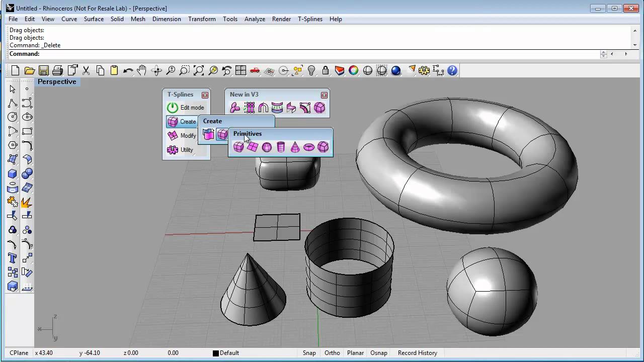
Task: Open the Primitives flyout button in Create
Action: pyautogui.click(x=222, y=134)
